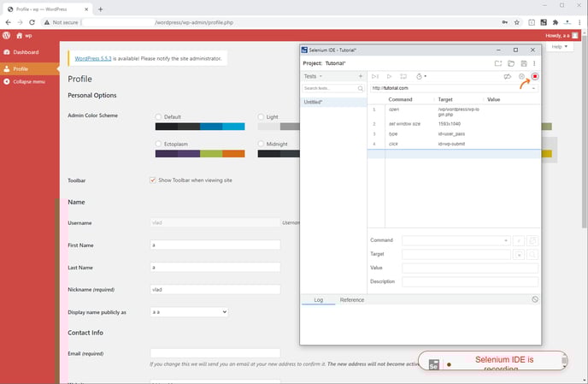Click the Ectoplasm color scheme palette swatch
Screen dimensions: 588x384
tap(200, 154)
